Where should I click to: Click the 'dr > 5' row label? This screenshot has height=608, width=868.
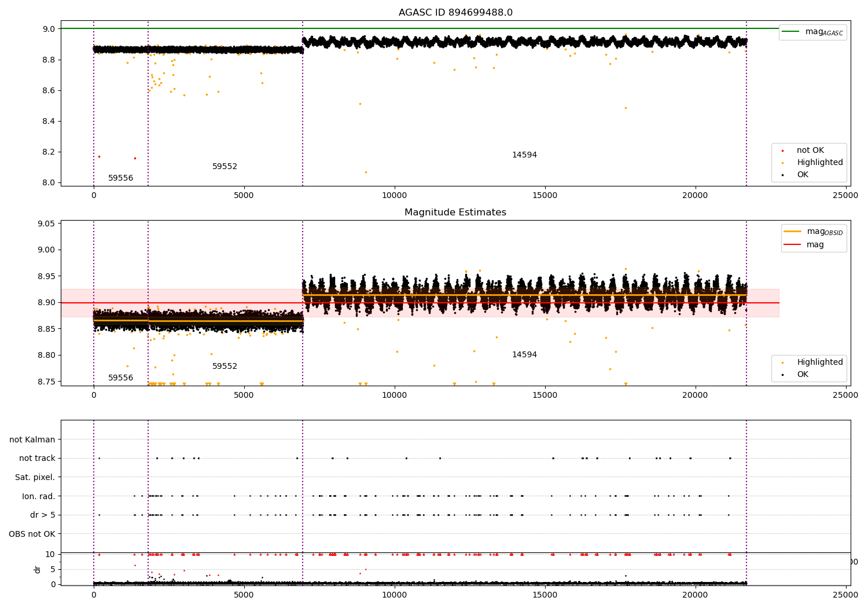click(x=43, y=515)
